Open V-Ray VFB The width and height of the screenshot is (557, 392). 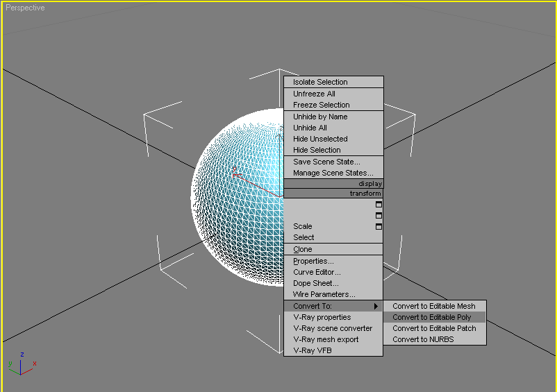point(333,350)
